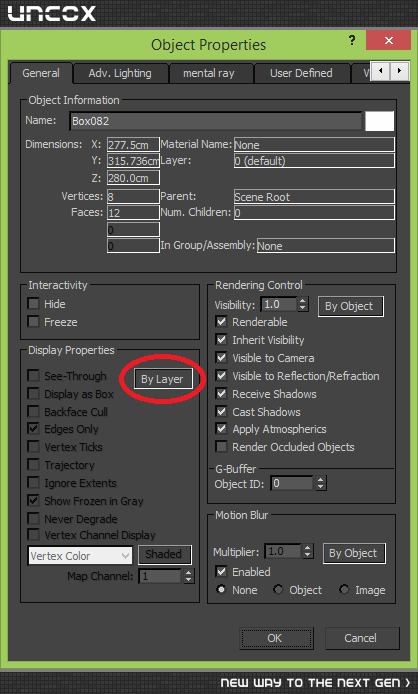This screenshot has height=694, width=418.
Task: Open the Vertex Color dropdown
Action: tap(80, 556)
